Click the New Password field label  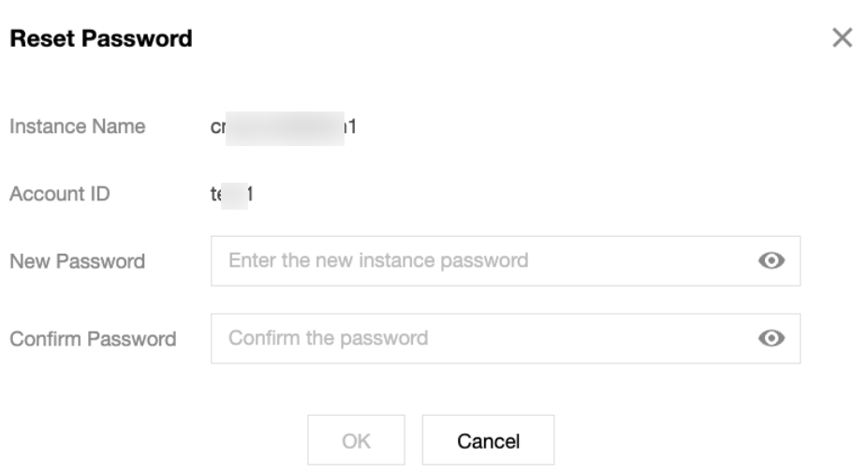coord(78,262)
